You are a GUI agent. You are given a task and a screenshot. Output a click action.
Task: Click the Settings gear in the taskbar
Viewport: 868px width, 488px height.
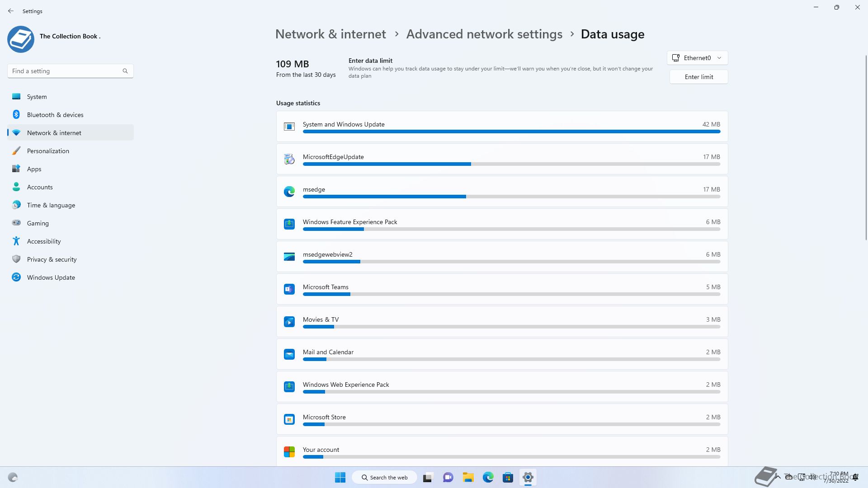(528, 477)
